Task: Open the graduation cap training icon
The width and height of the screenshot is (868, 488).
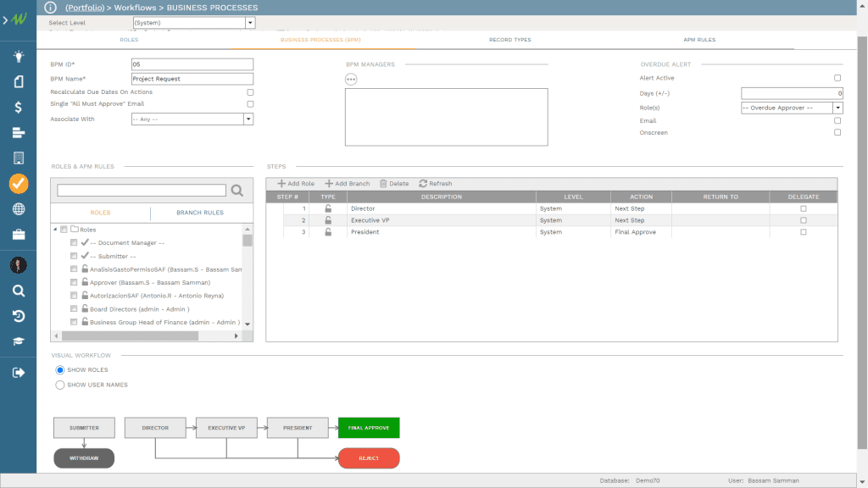Action: [19, 341]
